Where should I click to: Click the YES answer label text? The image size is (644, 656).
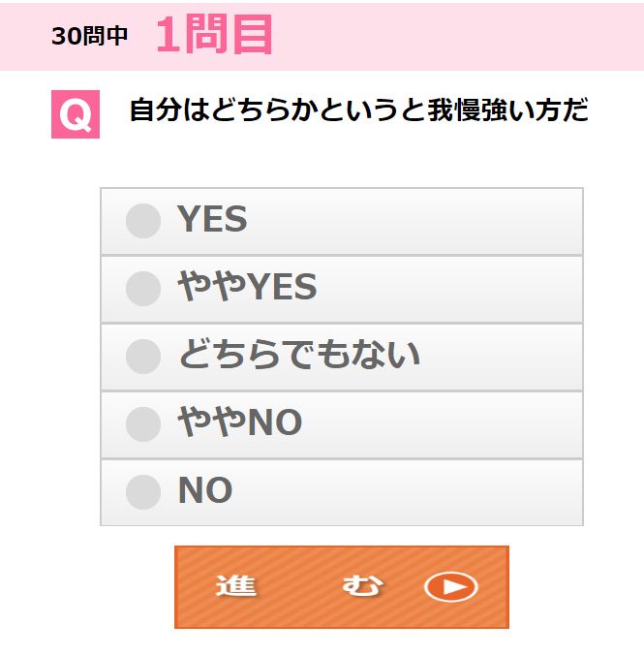point(212,219)
